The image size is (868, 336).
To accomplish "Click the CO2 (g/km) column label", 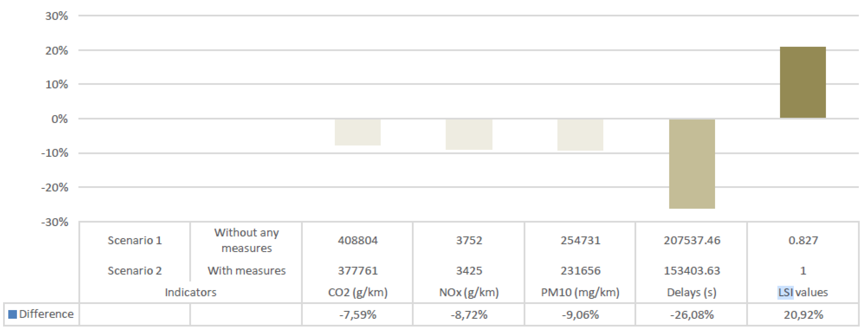I will click(x=358, y=292).
